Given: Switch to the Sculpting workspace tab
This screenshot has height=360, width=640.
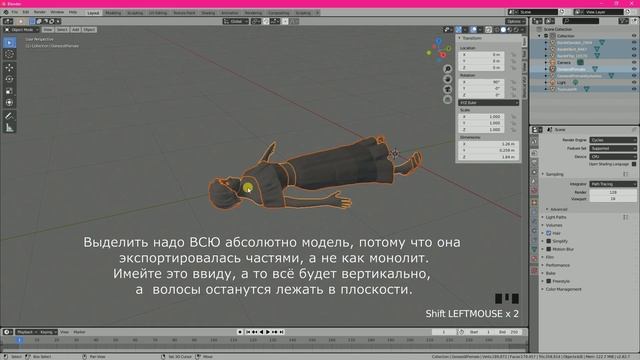Looking at the screenshot, I should tap(135, 13).
